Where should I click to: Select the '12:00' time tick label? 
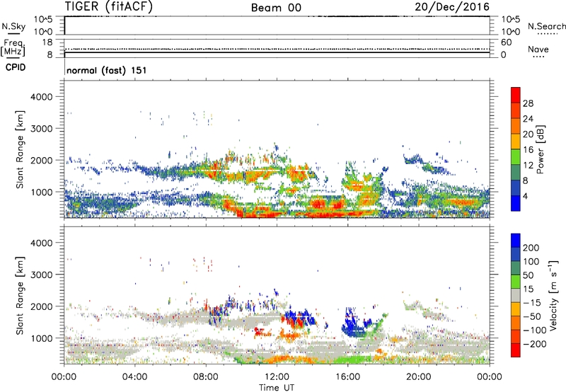(x=277, y=377)
